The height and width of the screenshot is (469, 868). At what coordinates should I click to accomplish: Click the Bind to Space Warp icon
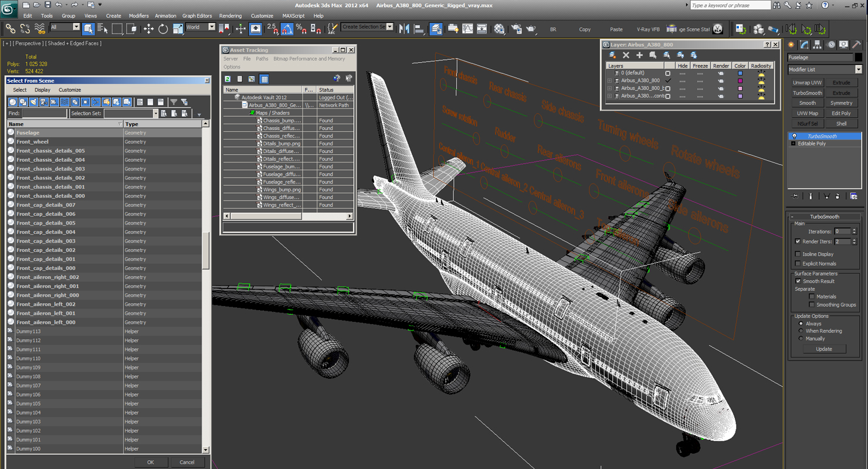(x=40, y=28)
